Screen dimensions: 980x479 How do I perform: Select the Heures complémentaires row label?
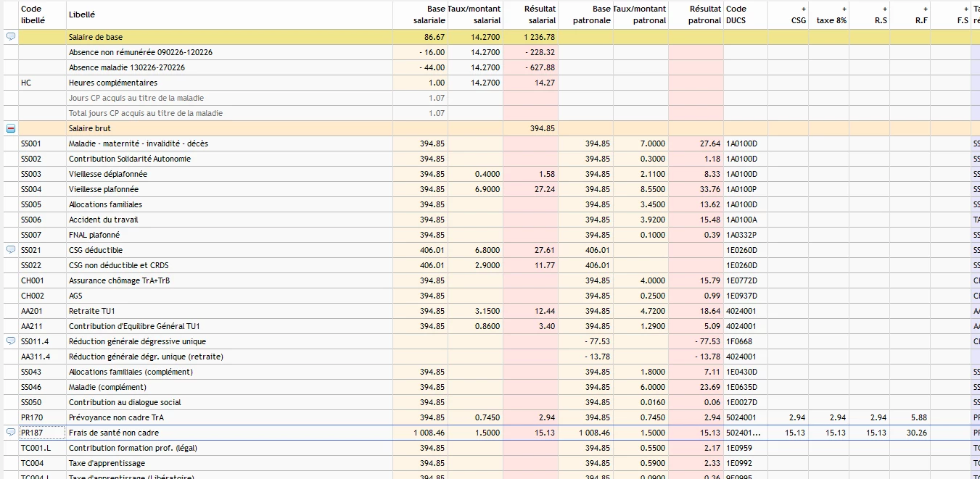coord(112,83)
